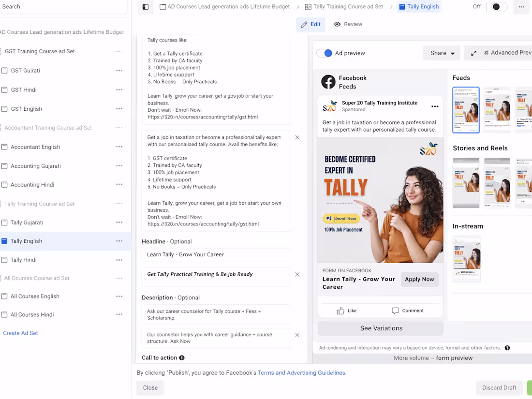Open the Terms and Advertising Guidelines link

(301, 372)
